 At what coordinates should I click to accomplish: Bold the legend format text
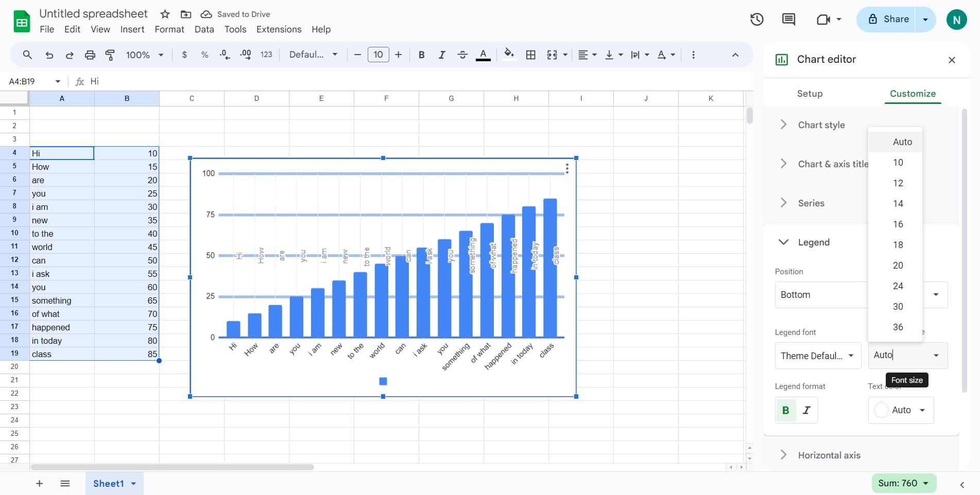coord(785,410)
